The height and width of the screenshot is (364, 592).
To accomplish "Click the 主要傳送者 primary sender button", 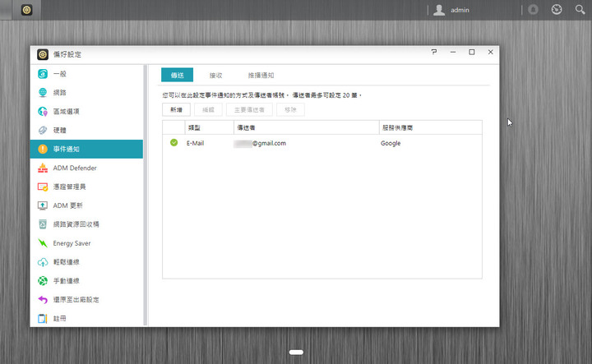I will coord(249,110).
